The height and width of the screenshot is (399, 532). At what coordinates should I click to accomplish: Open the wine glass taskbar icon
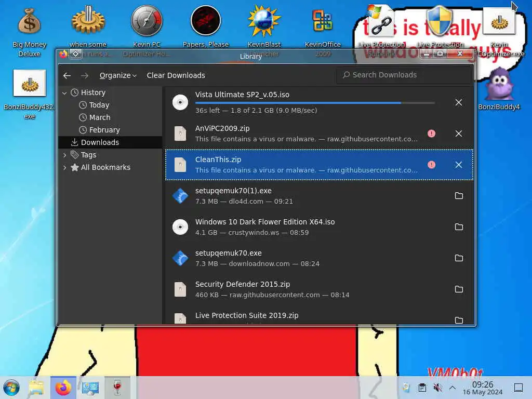(117, 388)
